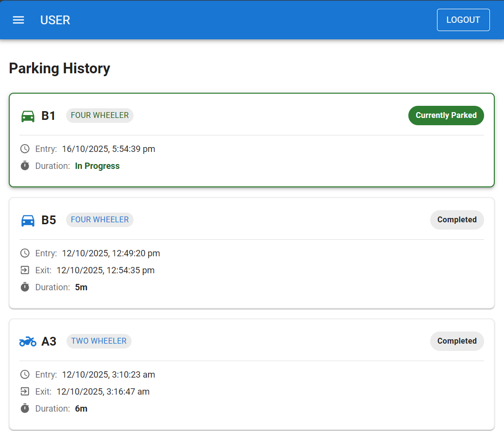This screenshot has width=504, height=431.
Task: Click the stopwatch icon beside 5m duration
Action: [25, 287]
